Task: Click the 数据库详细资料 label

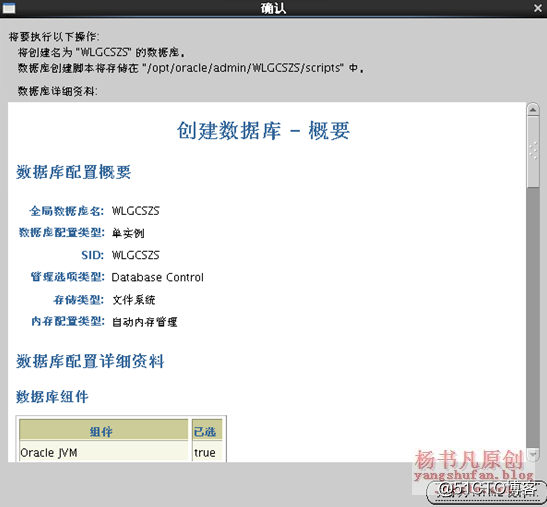Action: pos(58,91)
